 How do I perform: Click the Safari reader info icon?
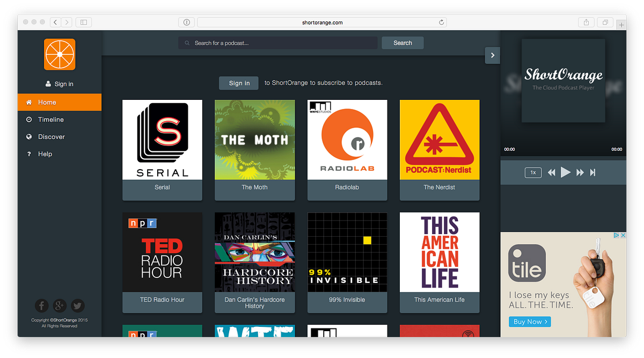click(186, 22)
